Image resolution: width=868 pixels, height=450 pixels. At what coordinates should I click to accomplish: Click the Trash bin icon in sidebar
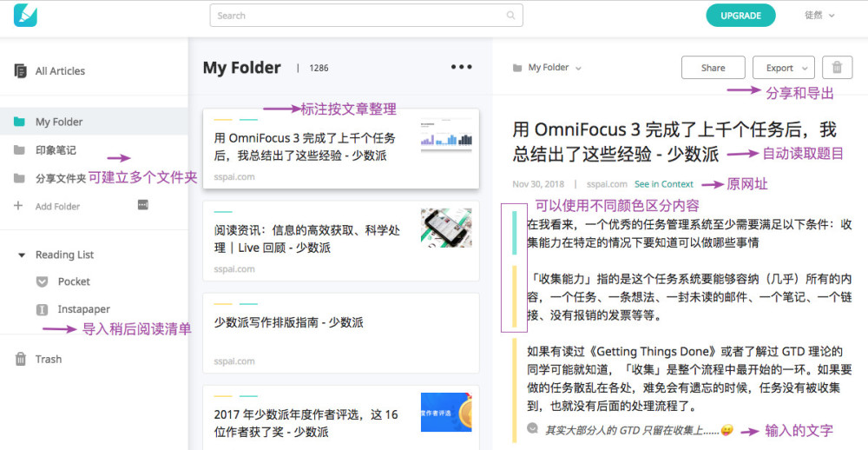click(x=21, y=359)
